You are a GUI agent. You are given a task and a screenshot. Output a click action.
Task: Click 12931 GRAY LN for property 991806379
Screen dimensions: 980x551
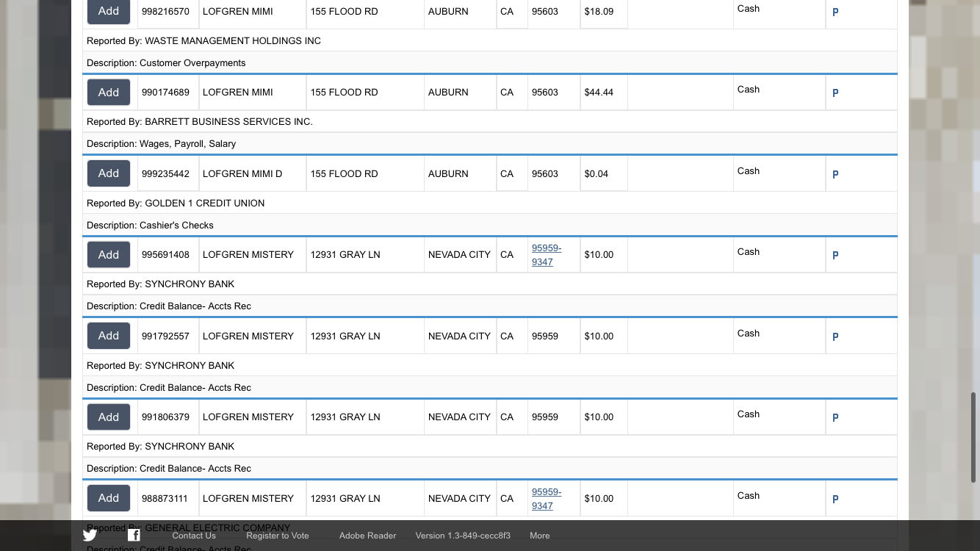pos(345,417)
